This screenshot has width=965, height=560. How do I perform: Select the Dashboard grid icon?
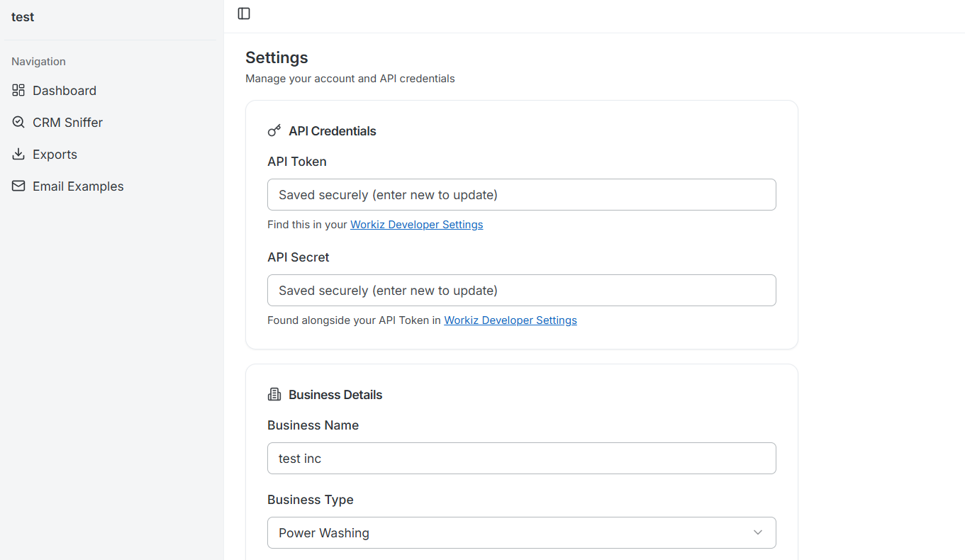pyautogui.click(x=18, y=90)
